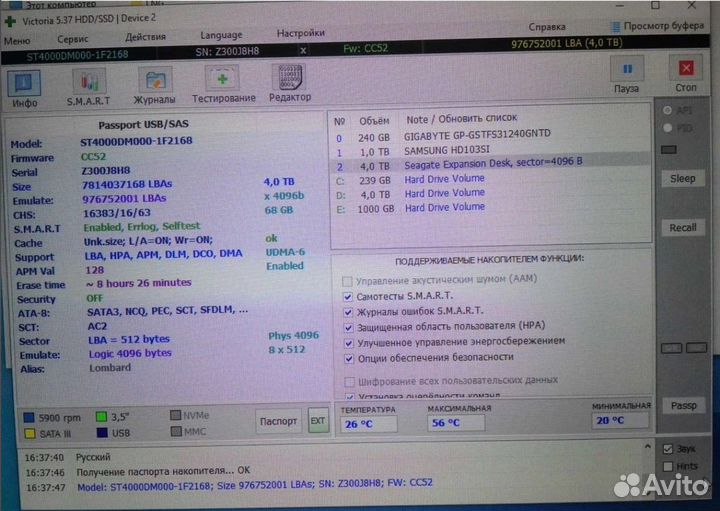
Task: Toggle the Звук sound checkbox
Action: coord(668,449)
